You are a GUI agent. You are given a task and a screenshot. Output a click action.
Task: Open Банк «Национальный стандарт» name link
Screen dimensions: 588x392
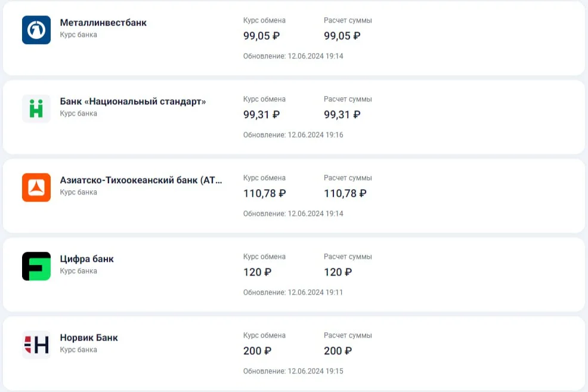point(133,101)
